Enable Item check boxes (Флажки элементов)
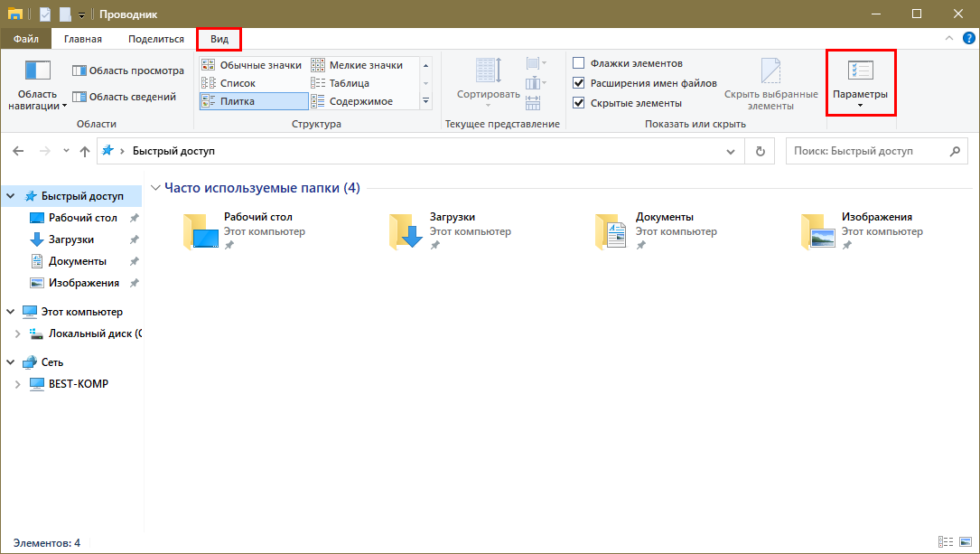The width and height of the screenshot is (980, 554). coord(579,63)
